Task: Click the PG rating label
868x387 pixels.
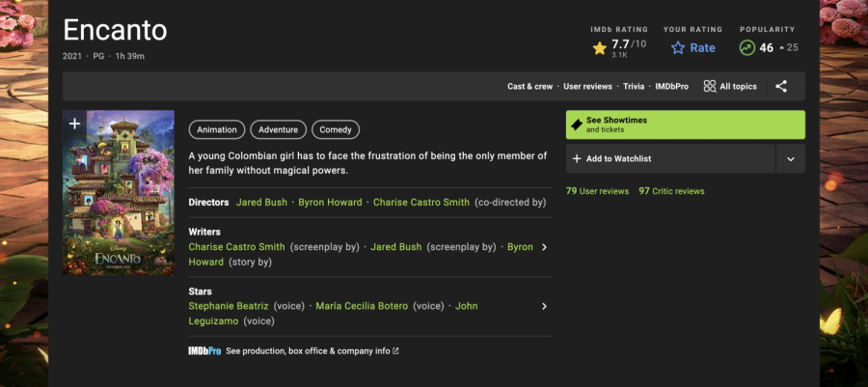Action: pyautogui.click(x=98, y=56)
